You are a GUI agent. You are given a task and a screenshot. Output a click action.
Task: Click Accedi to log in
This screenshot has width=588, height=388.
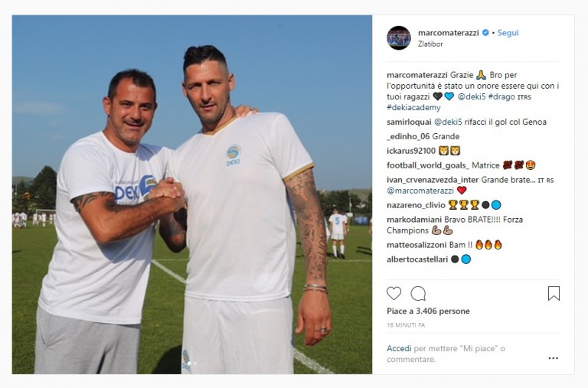(399, 348)
